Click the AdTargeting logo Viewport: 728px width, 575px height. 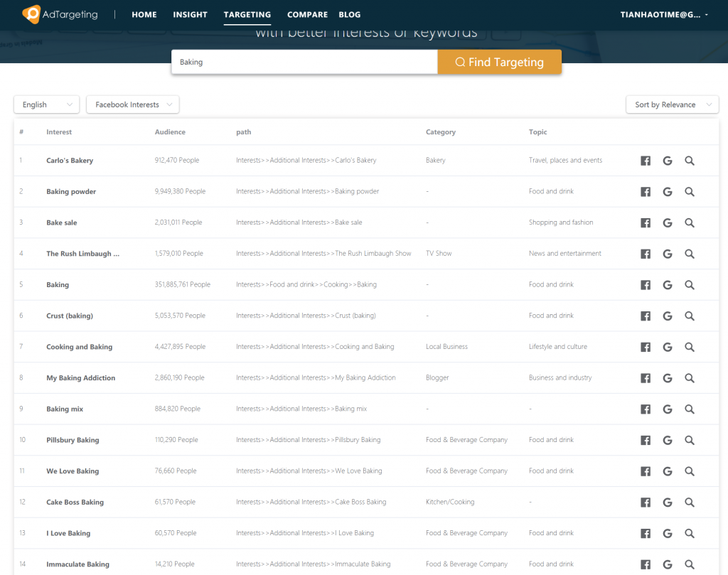point(60,14)
